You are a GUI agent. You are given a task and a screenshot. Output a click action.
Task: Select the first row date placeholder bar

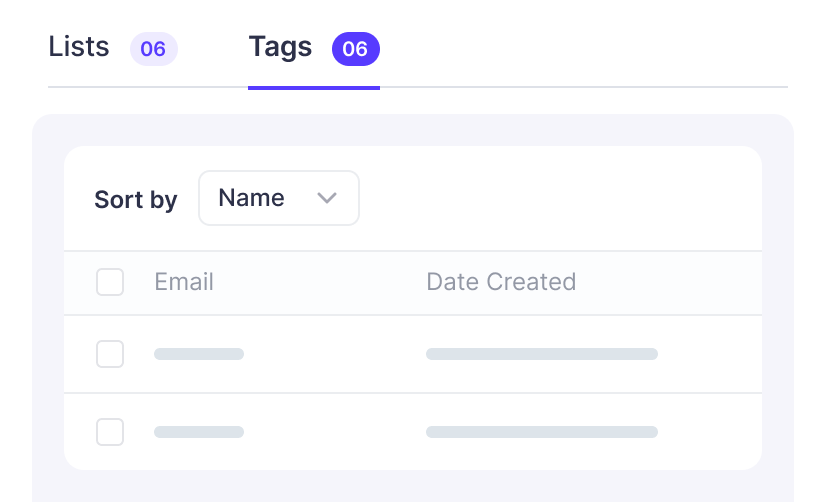541,354
